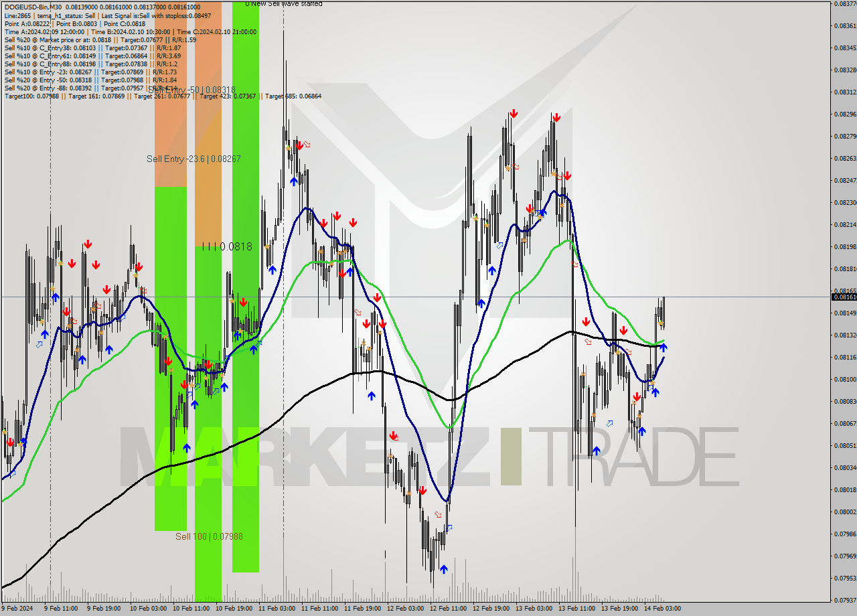Click the 0.08034 price axis label
Screen dimensions: 857x616
(846, 467)
